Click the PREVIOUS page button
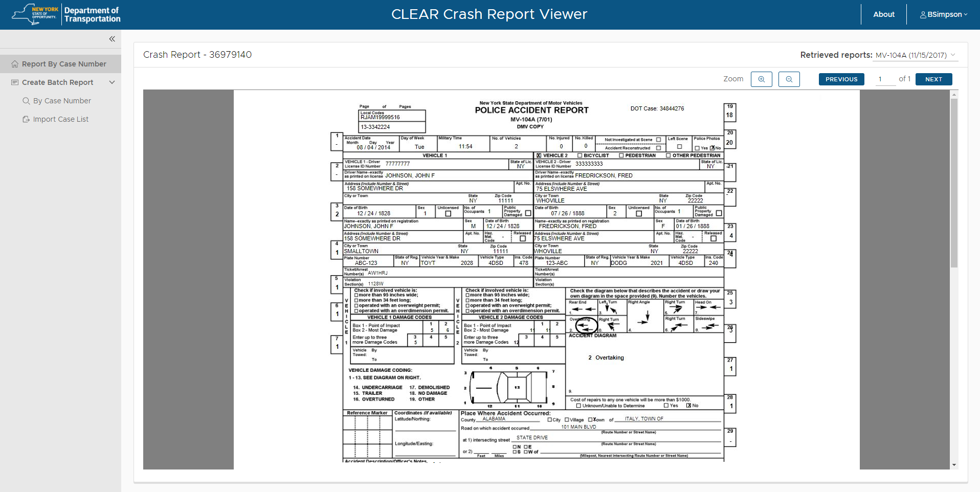This screenshot has height=492, width=980. [x=841, y=79]
